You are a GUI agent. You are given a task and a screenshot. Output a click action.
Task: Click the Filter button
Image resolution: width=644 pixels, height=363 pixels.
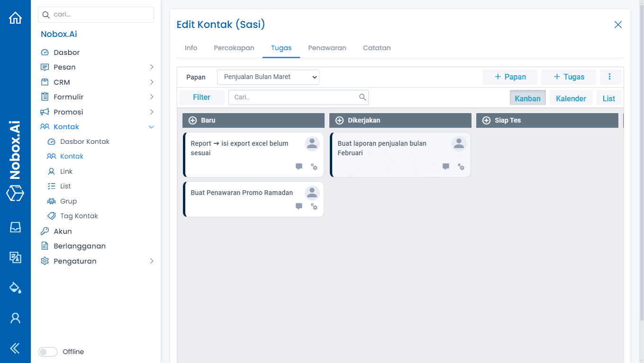201,97
